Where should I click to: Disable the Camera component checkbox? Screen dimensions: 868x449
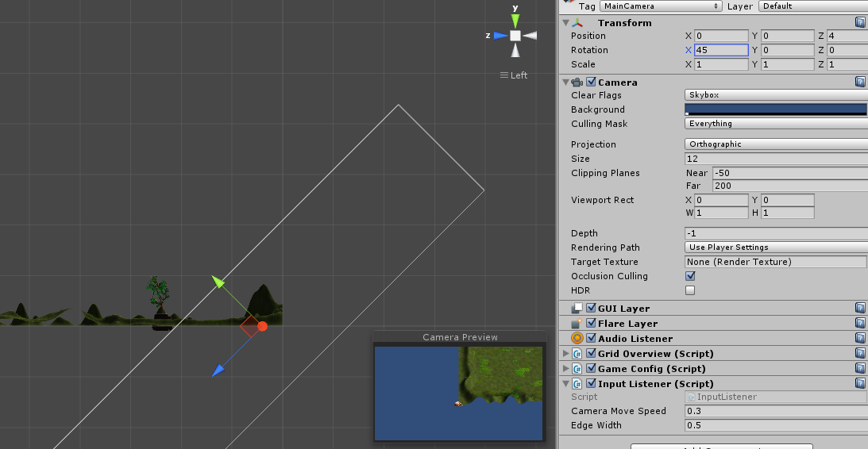pos(591,82)
